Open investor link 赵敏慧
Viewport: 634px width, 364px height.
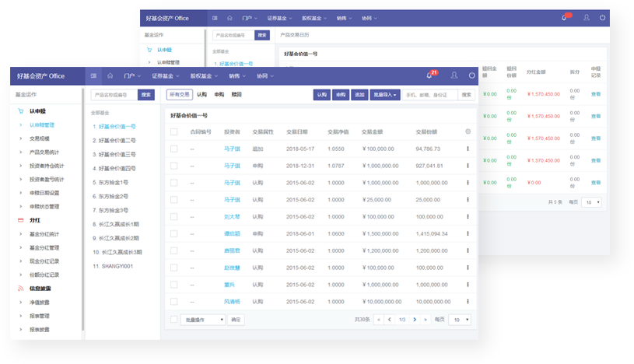232,267
